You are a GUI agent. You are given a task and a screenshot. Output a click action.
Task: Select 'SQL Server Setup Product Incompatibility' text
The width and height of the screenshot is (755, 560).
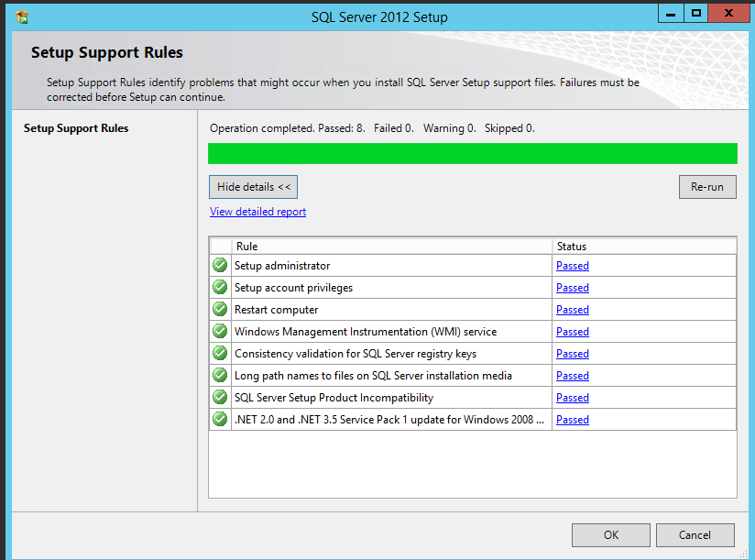(334, 398)
